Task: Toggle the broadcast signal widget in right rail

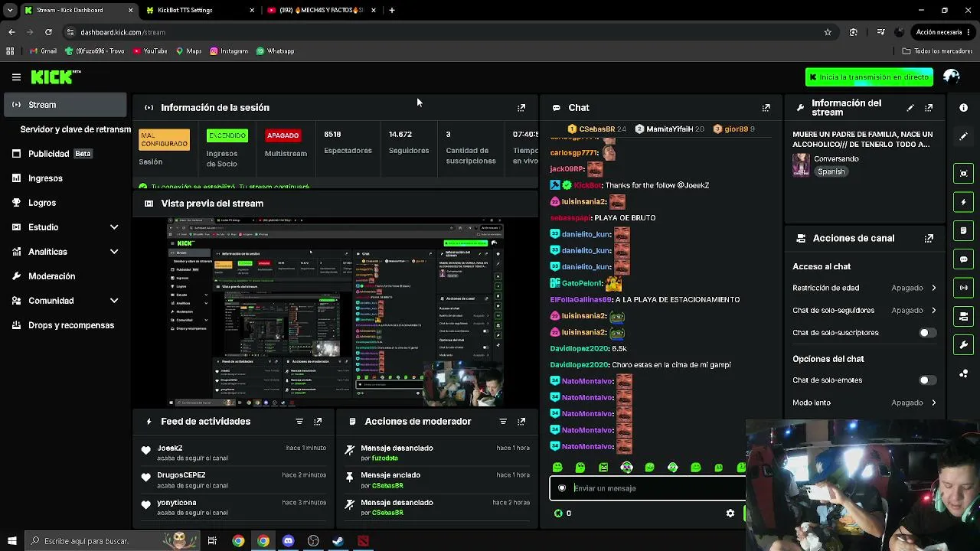Action: pyautogui.click(x=963, y=288)
